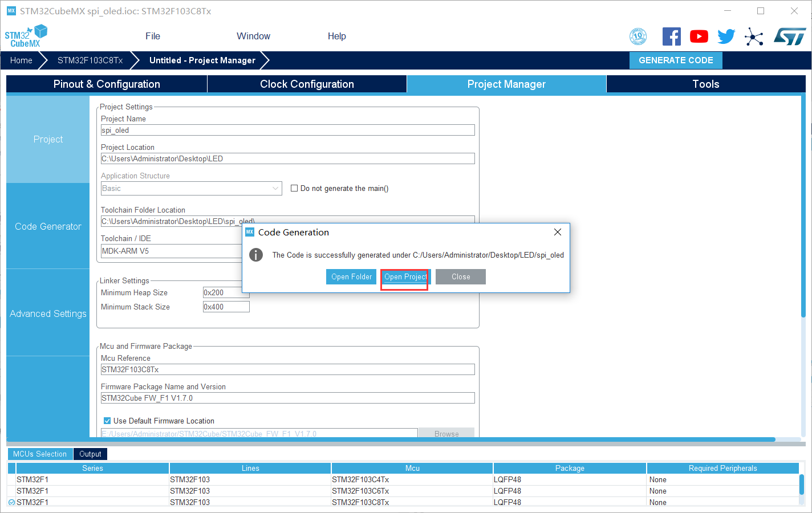The image size is (812, 513).
Task: Sort by the Lines column header
Action: (x=250, y=468)
